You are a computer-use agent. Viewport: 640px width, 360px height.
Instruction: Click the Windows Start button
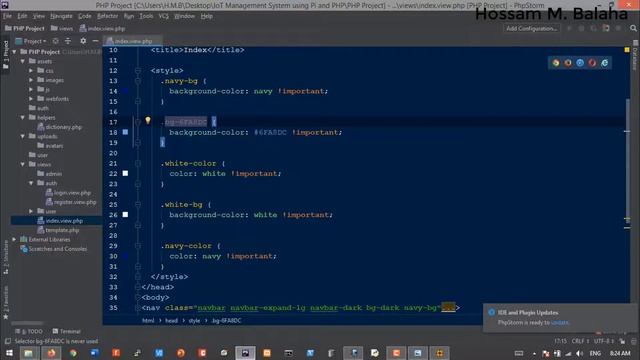[9, 353]
